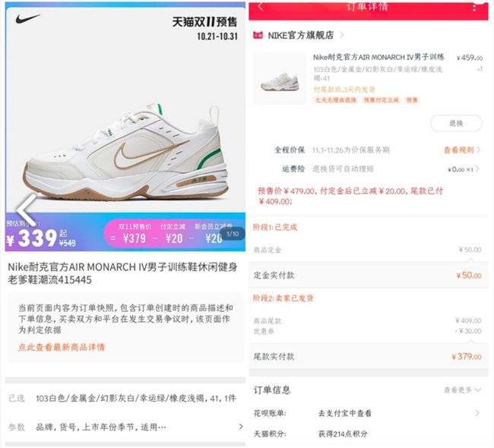Tap the 七天无理由退换 tag
The image size is (494, 448).
coord(336,100)
